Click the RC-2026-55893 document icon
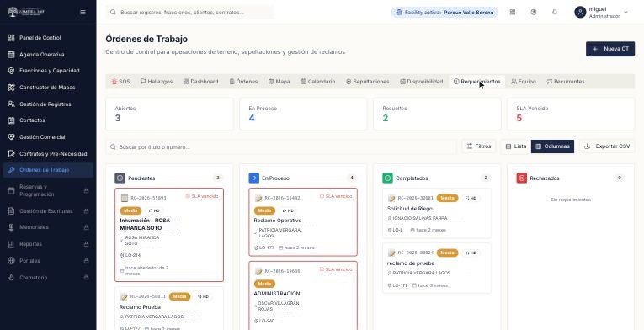The image size is (644, 330). pyautogui.click(x=125, y=198)
